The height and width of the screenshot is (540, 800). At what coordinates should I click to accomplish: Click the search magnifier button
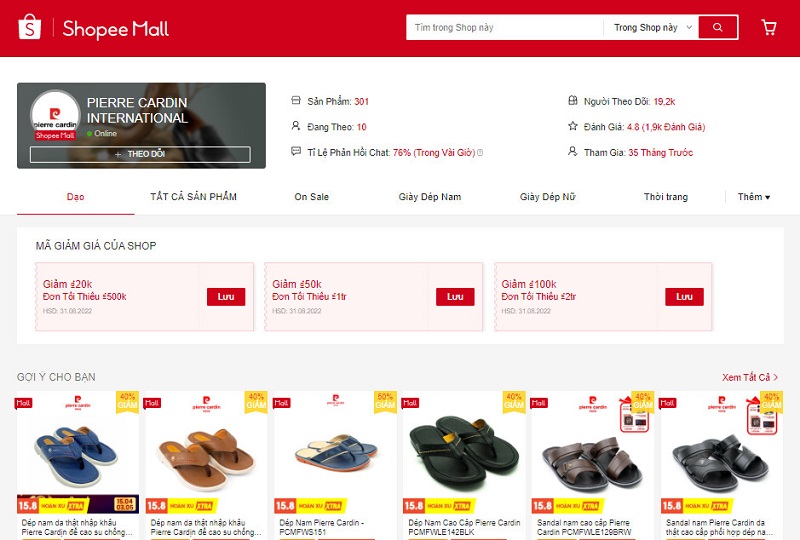point(718,27)
